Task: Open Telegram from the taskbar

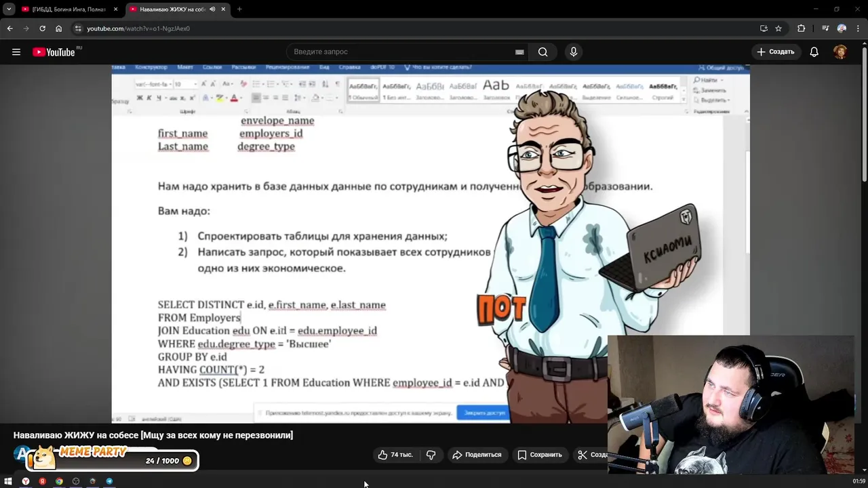Action: point(109,481)
